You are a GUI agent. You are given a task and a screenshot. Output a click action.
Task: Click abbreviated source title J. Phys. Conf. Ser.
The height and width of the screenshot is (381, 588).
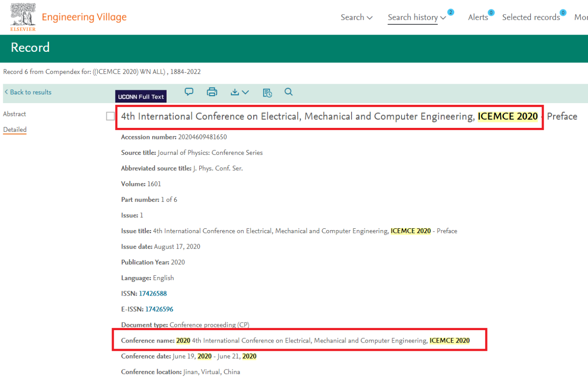tap(218, 169)
